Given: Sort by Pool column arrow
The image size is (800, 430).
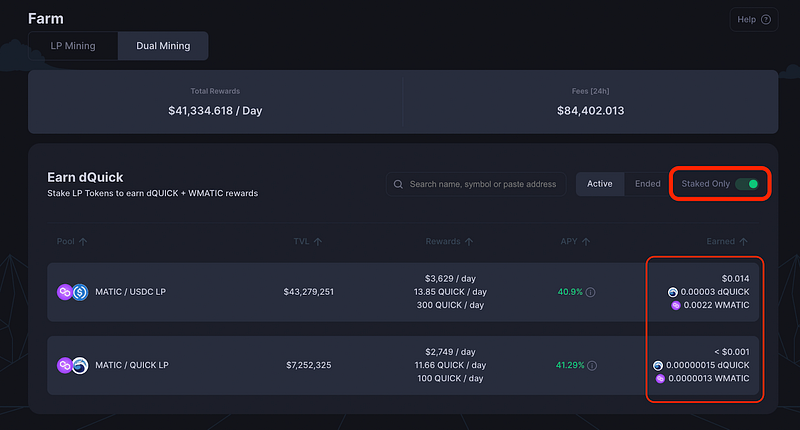Looking at the screenshot, I should click(83, 241).
